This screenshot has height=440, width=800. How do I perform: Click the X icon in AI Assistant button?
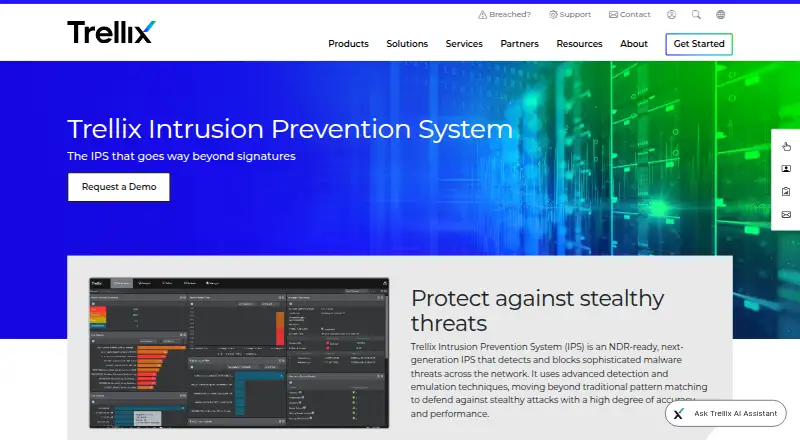pos(679,414)
